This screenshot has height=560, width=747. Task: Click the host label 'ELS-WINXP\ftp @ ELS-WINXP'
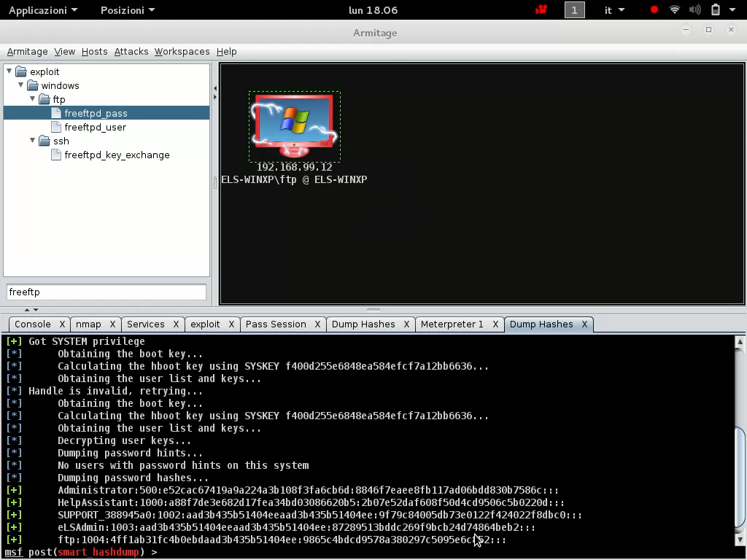[x=295, y=180]
